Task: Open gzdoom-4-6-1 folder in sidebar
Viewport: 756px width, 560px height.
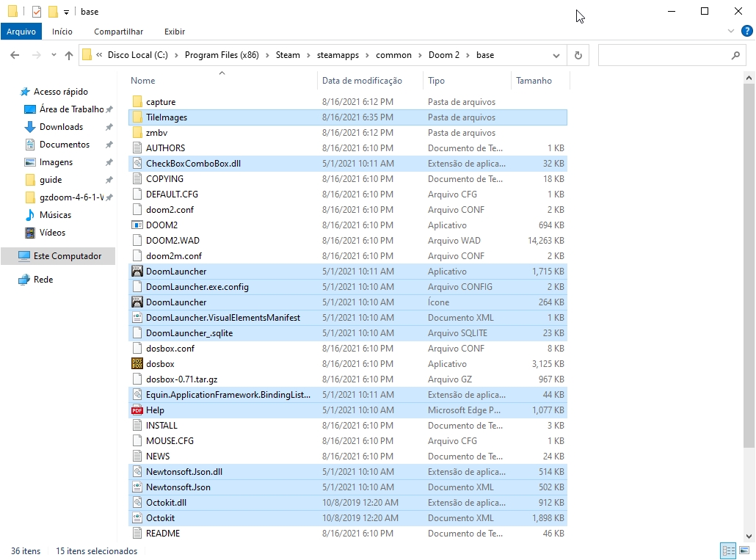Action: (71, 197)
